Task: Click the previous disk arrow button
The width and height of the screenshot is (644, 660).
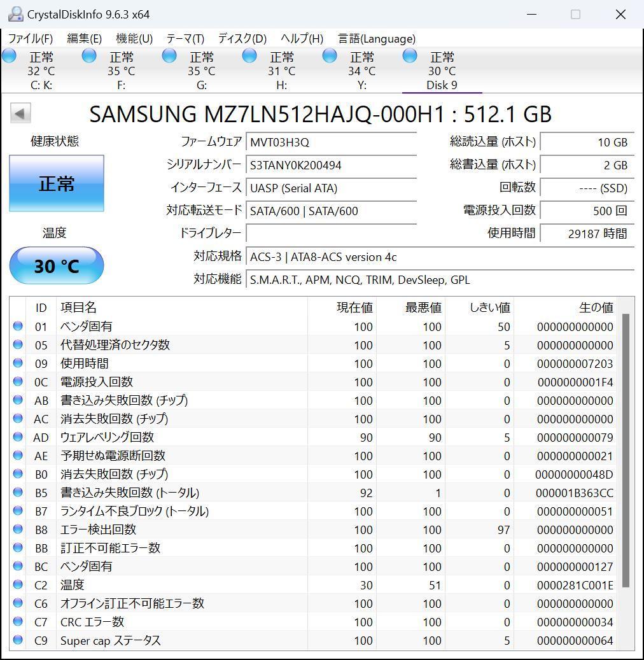Action: coord(20,113)
